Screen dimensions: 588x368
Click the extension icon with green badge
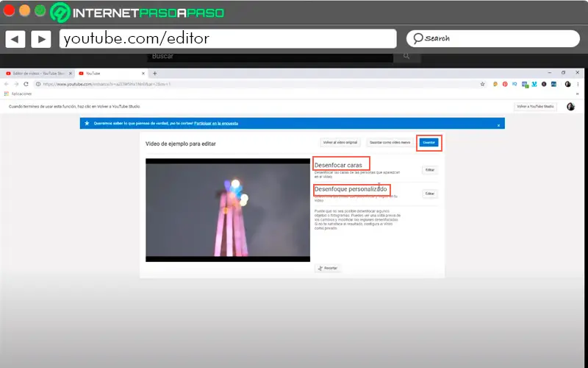coord(525,85)
